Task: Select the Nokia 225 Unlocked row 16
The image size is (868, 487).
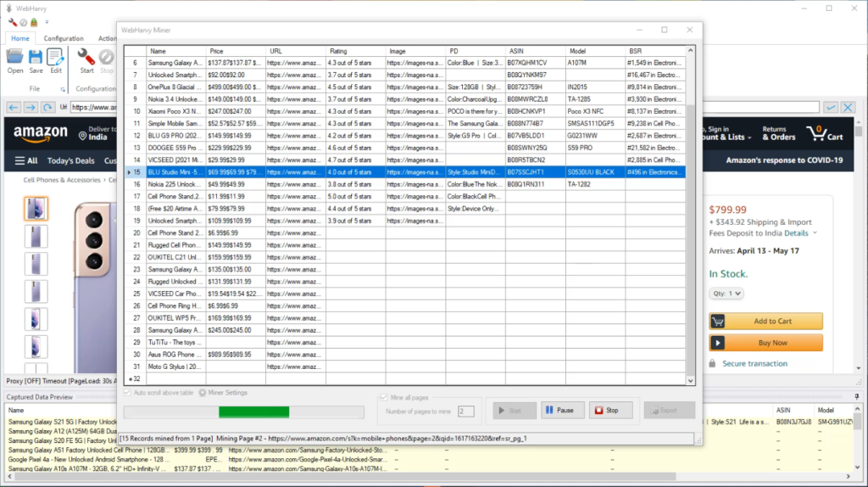Action: pyautogui.click(x=175, y=184)
